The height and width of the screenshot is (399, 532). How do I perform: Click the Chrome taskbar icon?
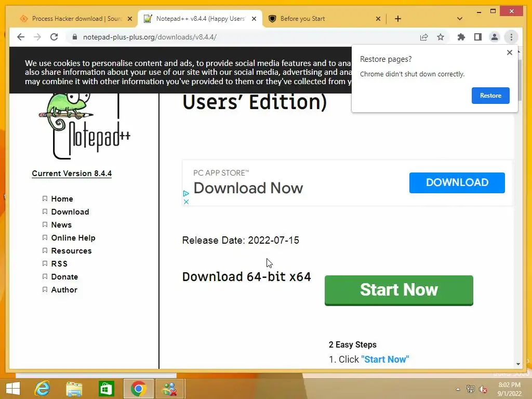(x=138, y=389)
